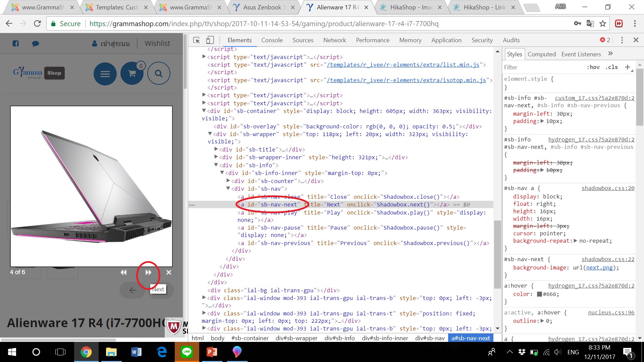Click the shopping cart icon

(x=132, y=73)
